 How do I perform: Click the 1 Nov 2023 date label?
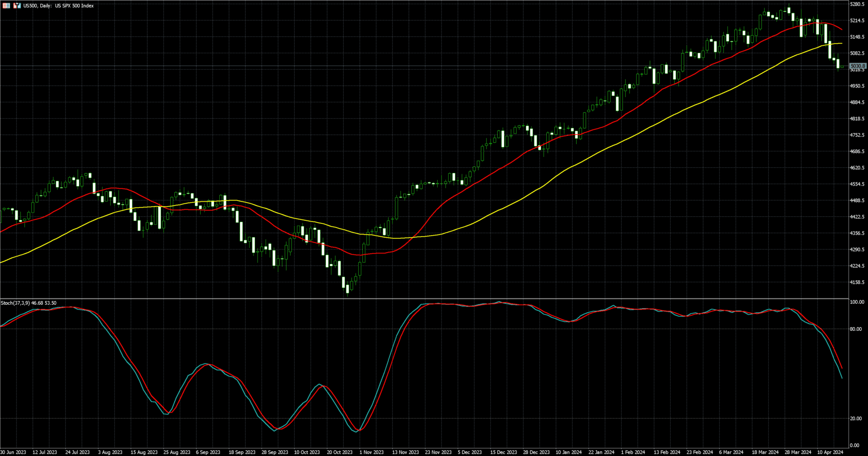tap(371, 452)
